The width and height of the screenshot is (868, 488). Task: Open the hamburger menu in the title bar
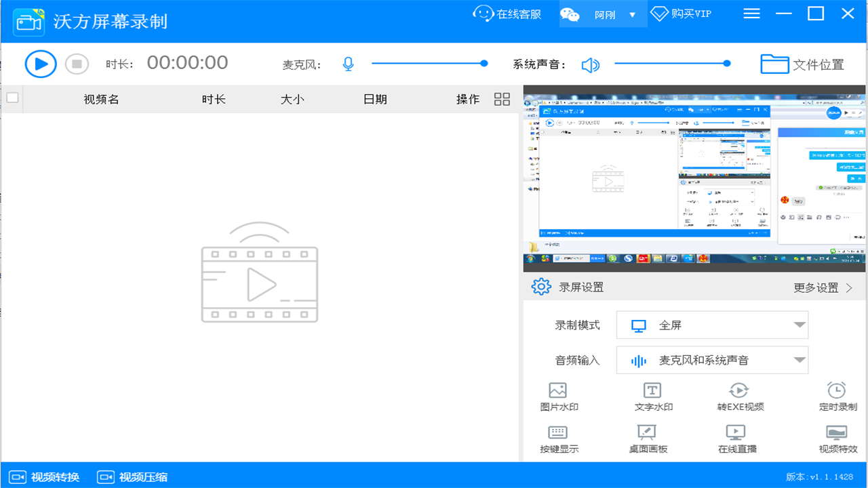(751, 13)
